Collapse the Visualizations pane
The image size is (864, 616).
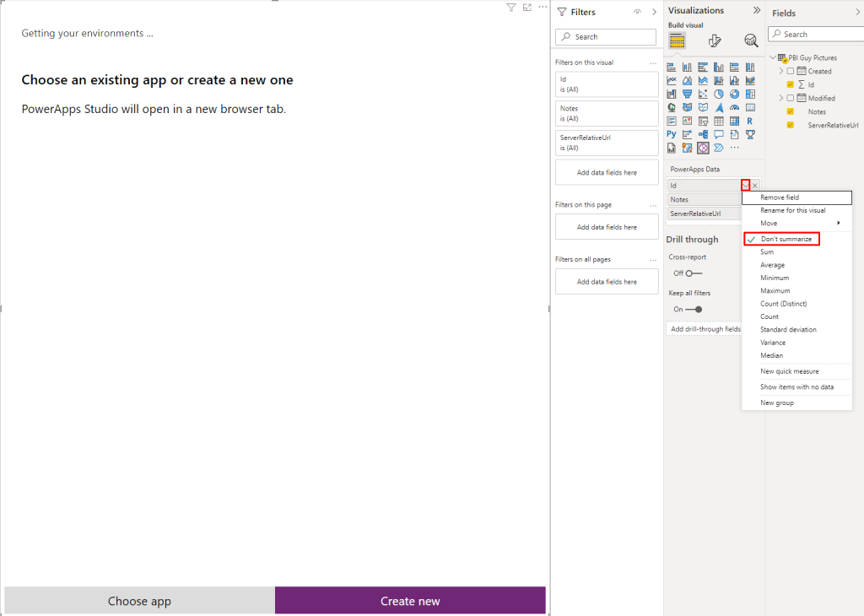tap(756, 11)
